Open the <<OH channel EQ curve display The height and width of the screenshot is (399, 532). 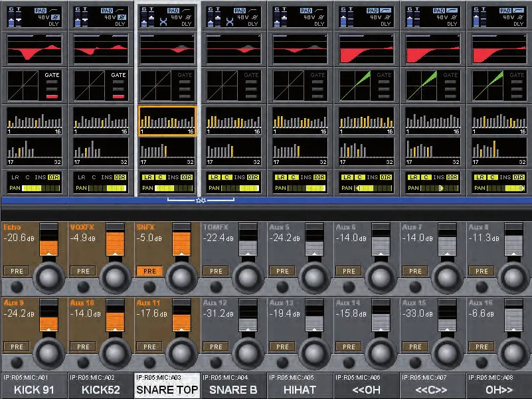(367, 49)
